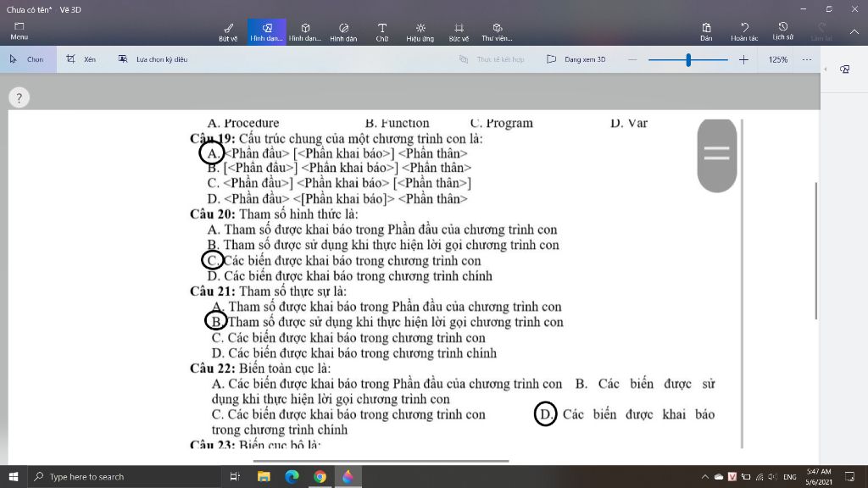Activate the Xén crop tool

(x=81, y=59)
